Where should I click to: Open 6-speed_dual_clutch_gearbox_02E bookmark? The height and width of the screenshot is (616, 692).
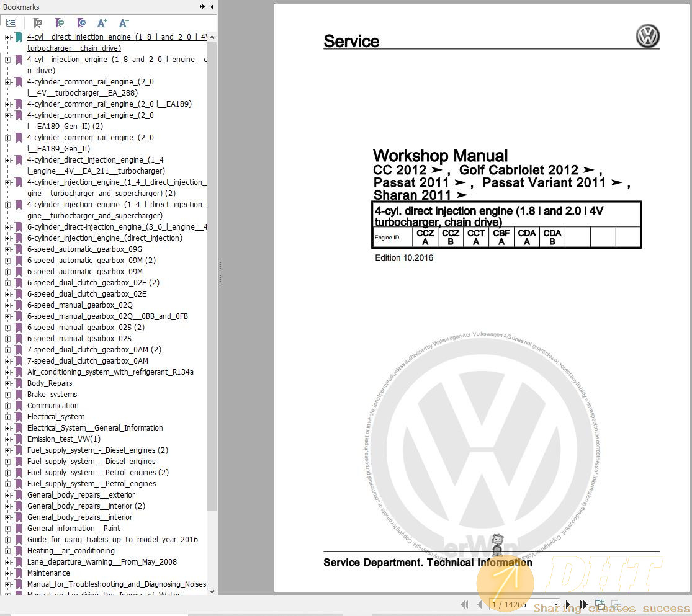[x=87, y=294]
